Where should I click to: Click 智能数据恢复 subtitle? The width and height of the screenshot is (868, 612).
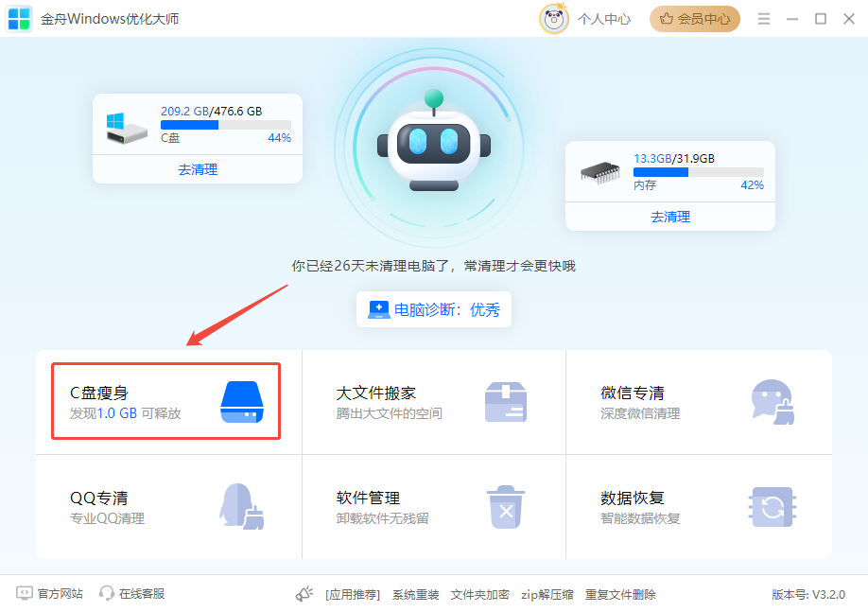pyautogui.click(x=640, y=518)
